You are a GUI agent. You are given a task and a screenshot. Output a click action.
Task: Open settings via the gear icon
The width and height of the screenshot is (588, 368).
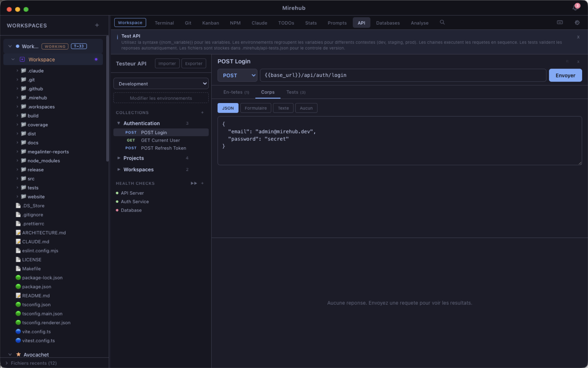[577, 22]
